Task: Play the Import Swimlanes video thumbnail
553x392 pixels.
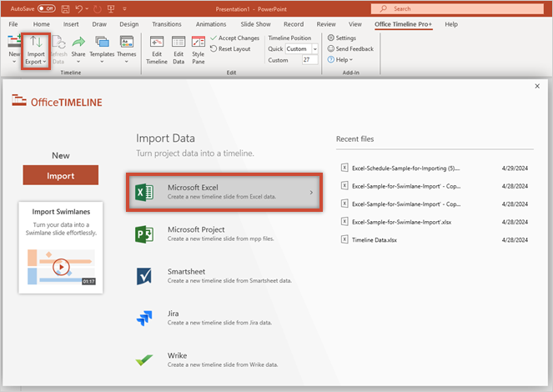Action: click(60, 267)
